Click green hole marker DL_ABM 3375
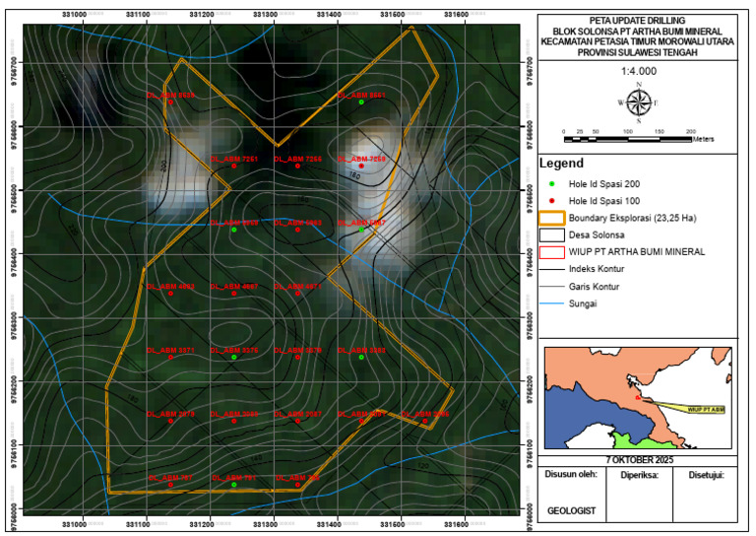This screenshot has width=756, height=536. 234,357
